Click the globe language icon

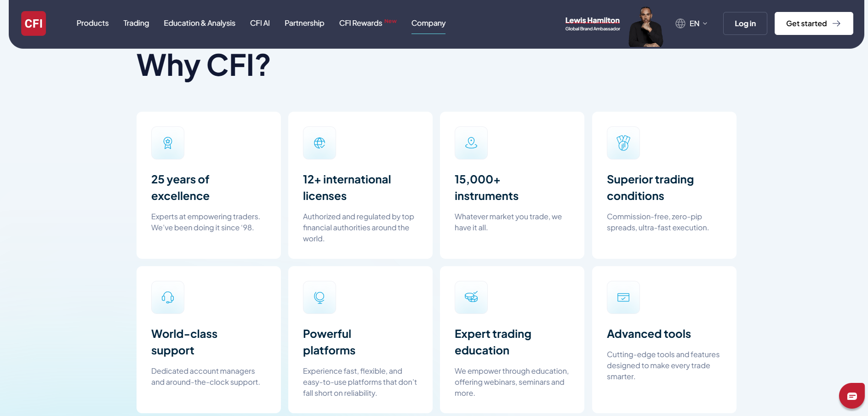point(680,23)
